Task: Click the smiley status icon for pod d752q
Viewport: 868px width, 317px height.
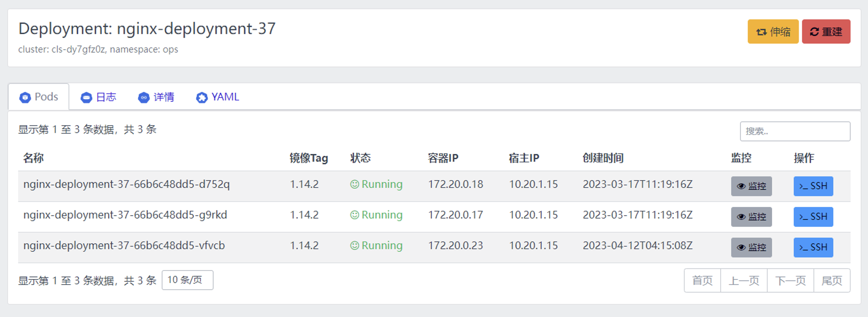Action: (355, 184)
